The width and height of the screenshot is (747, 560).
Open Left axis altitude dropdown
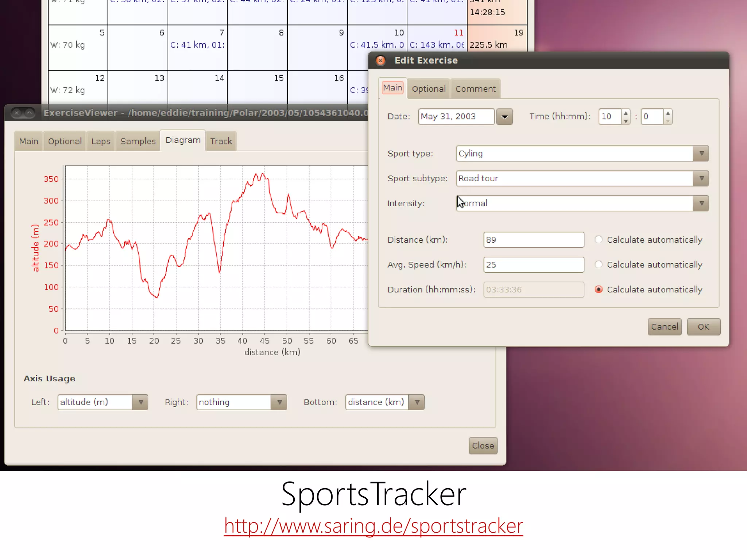pos(140,402)
